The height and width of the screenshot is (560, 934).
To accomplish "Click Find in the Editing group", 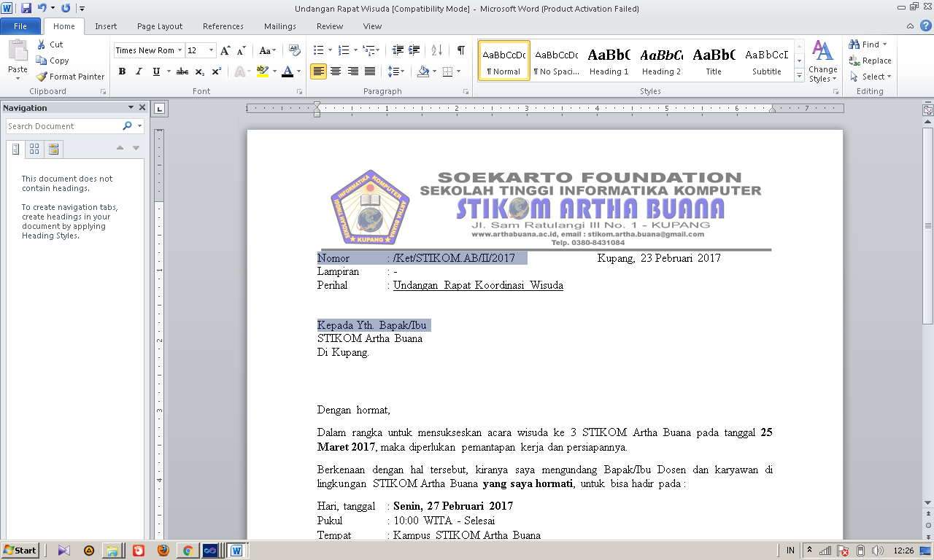I will click(865, 44).
